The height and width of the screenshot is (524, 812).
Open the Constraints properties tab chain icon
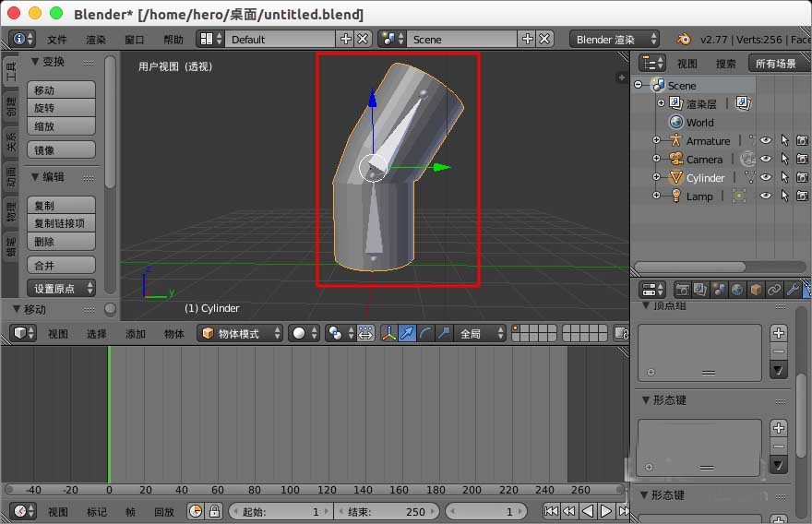tap(774, 290)
